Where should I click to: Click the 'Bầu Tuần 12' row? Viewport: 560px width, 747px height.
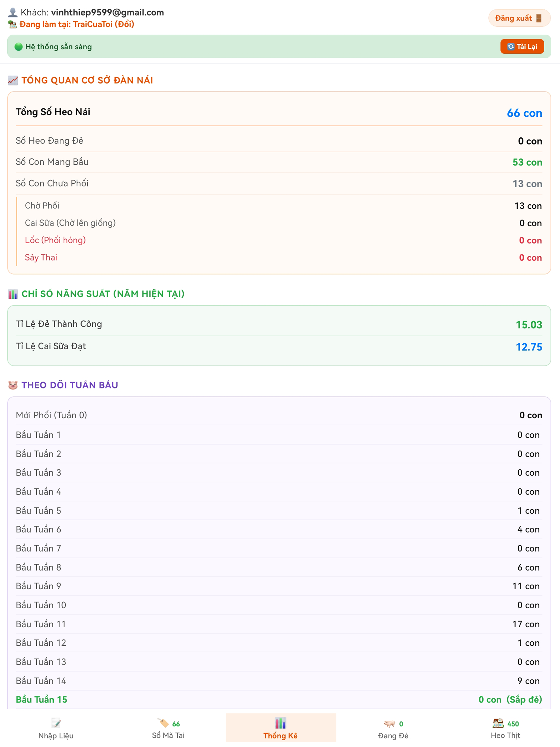[279, 643]
